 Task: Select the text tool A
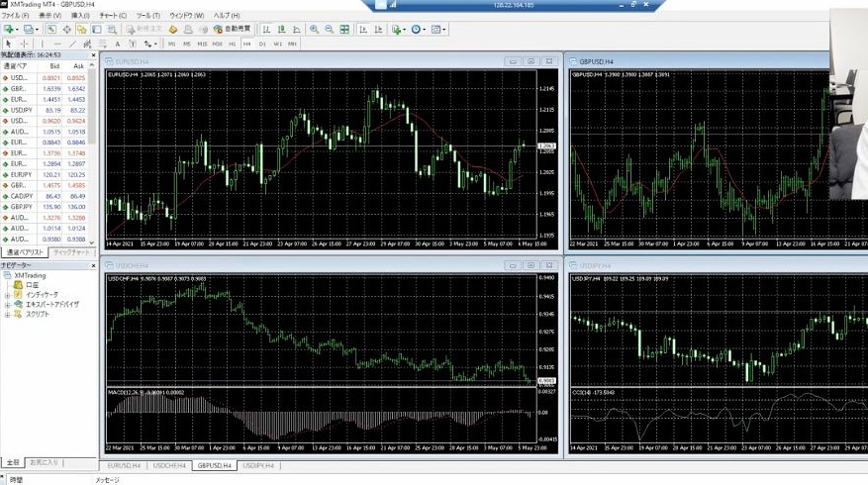click(118, 44)
